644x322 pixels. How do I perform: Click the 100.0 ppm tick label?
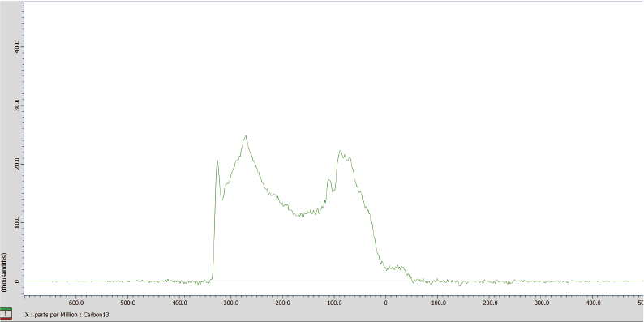point(334,303)
